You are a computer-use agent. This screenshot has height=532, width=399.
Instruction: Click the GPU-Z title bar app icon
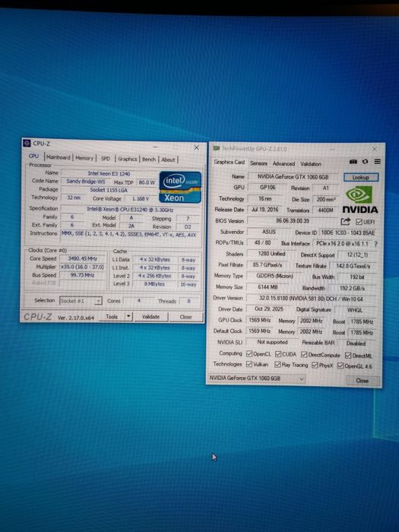[x=216, y=148]
